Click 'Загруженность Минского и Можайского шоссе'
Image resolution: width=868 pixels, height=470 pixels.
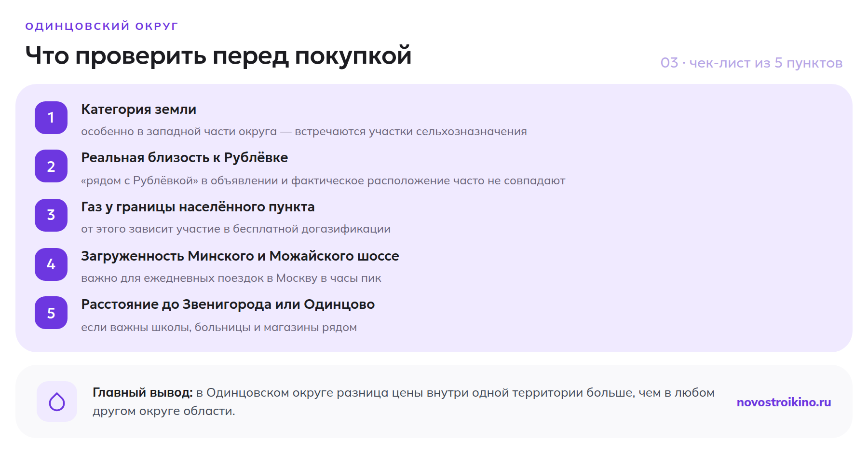[240, 256]
